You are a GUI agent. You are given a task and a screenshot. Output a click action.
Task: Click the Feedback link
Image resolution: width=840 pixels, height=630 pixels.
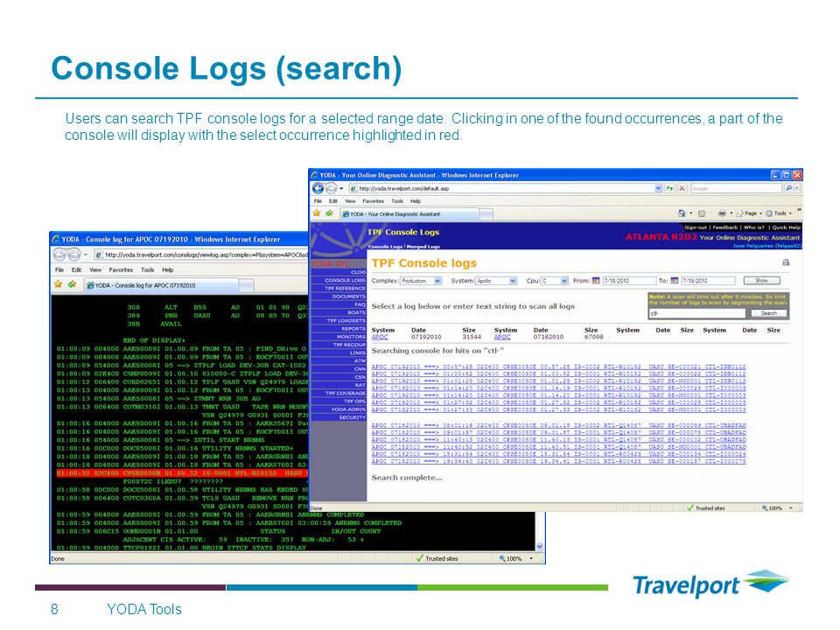click(725, 227)
